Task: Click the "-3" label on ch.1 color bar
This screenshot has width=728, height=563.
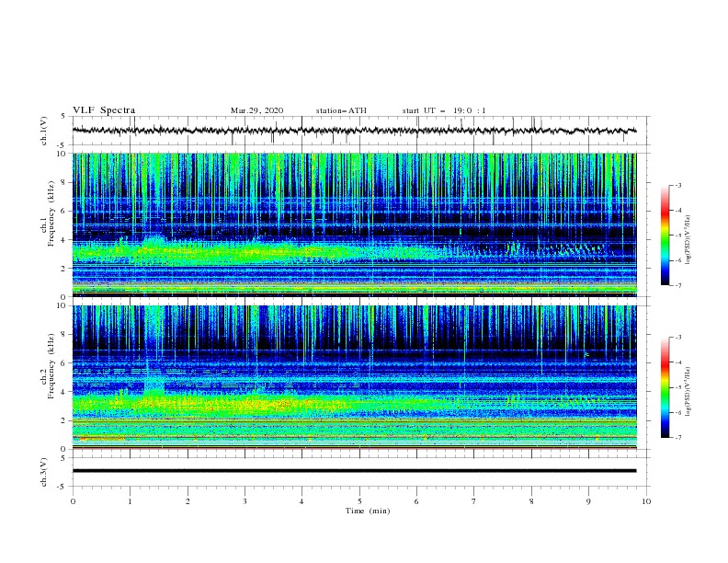Action: [x=678, y=185]
